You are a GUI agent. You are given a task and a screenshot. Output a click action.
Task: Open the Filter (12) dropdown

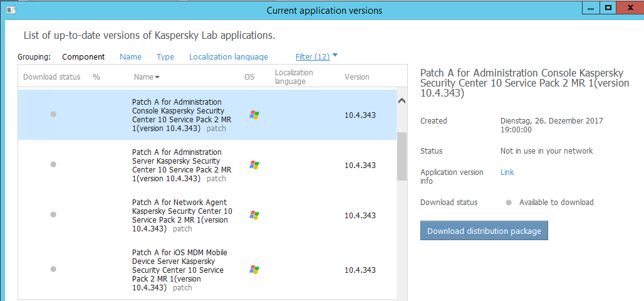click(x=316, y=57)
